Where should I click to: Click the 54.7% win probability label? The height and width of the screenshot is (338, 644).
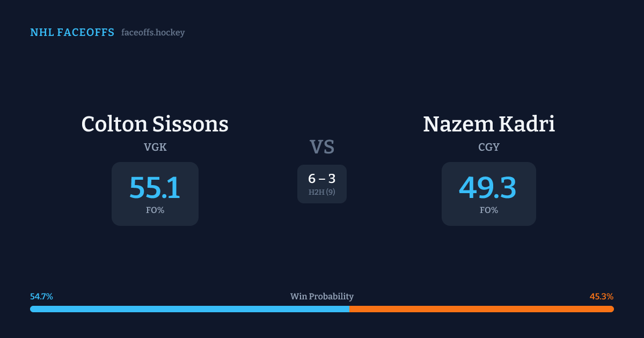point(41,297)
